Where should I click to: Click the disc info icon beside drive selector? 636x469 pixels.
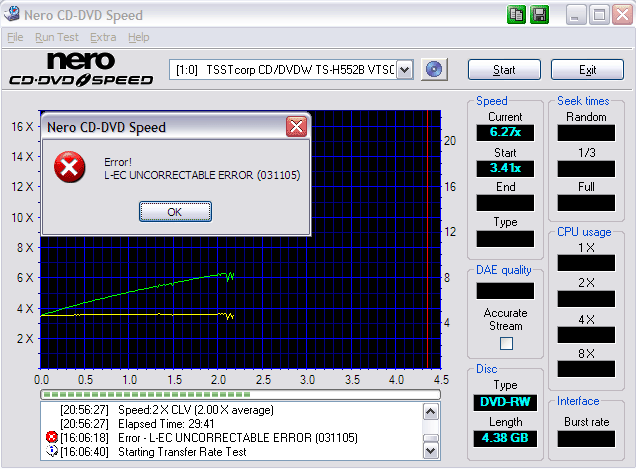click(x=434, y=69)
